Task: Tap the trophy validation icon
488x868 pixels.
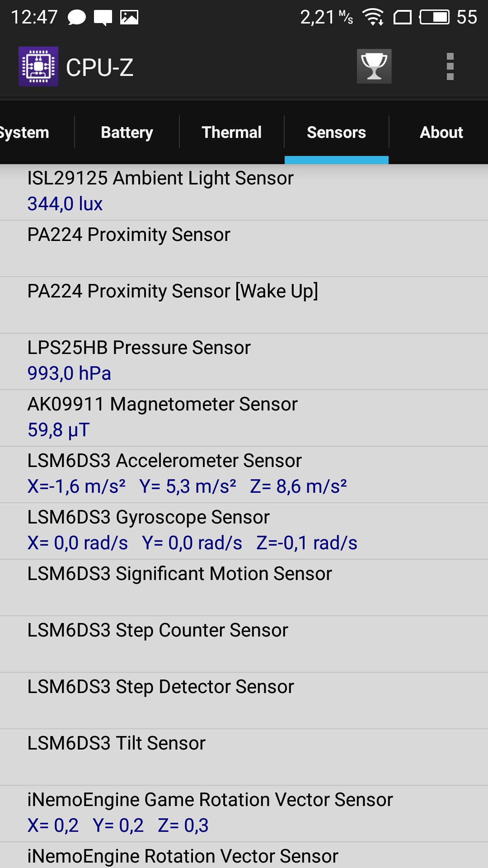Action: click(374, 66)
